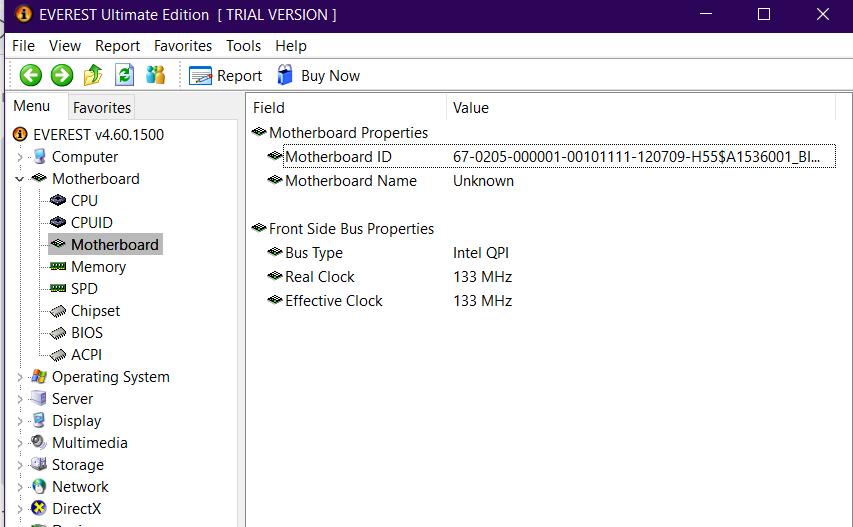
Task: Click the Server tower icon
Action: point(39,398)
